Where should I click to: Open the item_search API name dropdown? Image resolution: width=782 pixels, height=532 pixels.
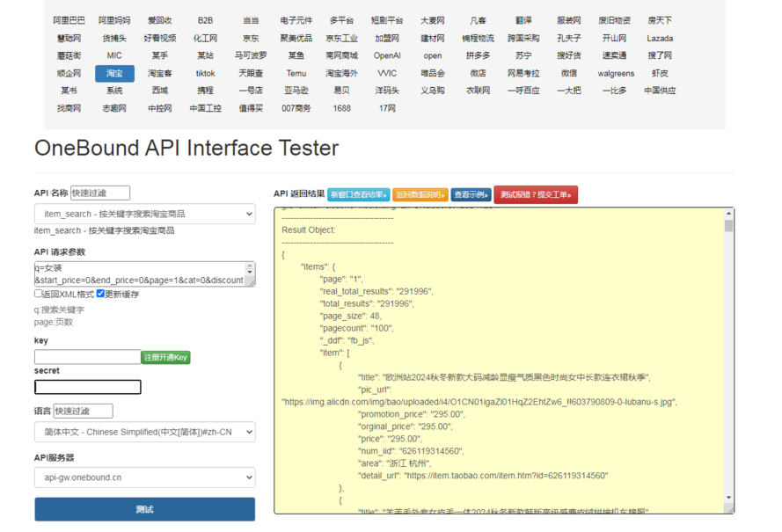(x=144, y=214)
